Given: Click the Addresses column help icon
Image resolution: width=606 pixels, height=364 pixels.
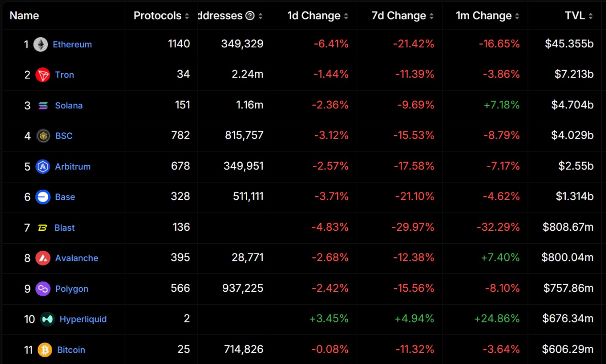Looking at the screenshot, I should tap(250, 16).
